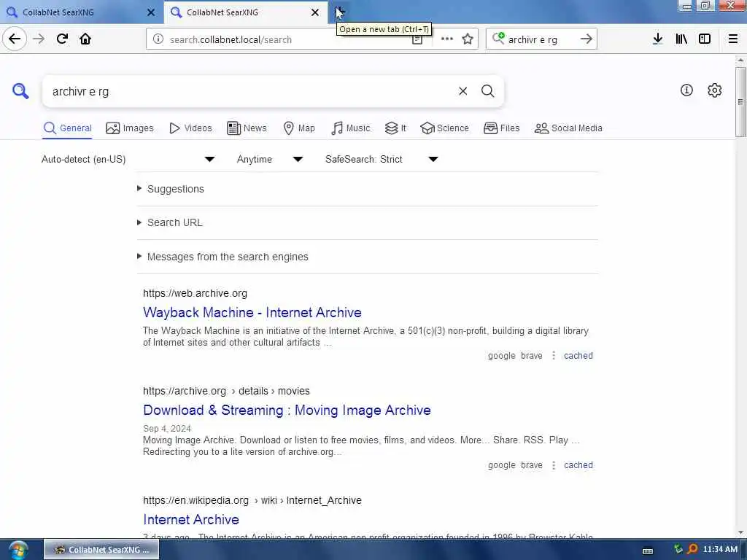Switch to the It category tab
Screen dimensions: 747x560
pyautogui.click(x=395, y=128)
